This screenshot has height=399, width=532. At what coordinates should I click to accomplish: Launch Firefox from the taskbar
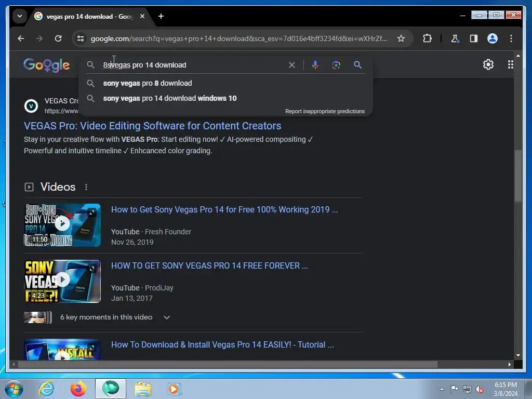(78, 389)
